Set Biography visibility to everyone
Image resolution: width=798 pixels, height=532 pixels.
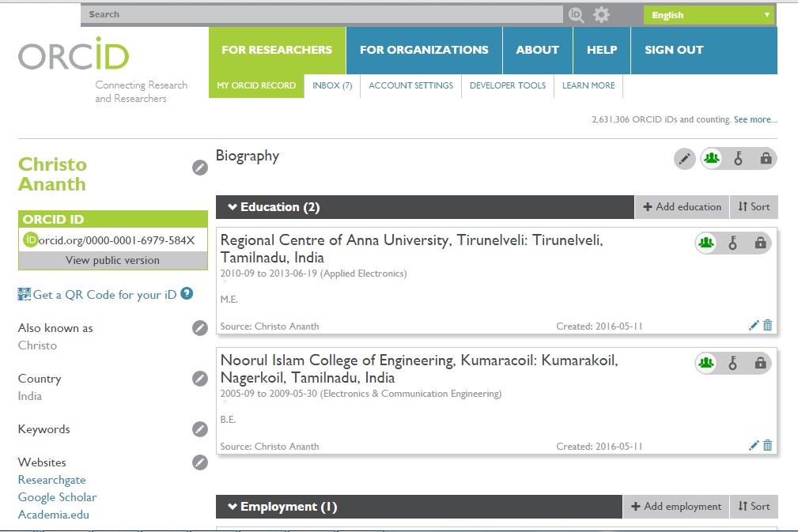[x=712, y=159]
